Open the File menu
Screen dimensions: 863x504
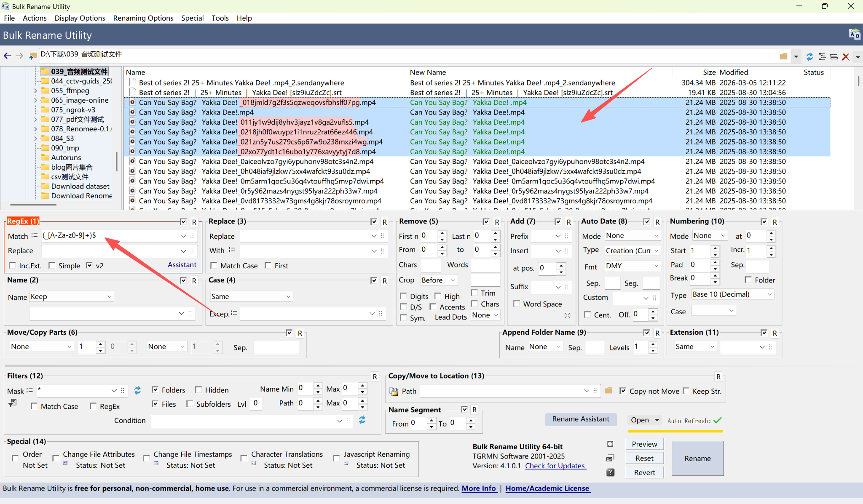coord(9,18)
